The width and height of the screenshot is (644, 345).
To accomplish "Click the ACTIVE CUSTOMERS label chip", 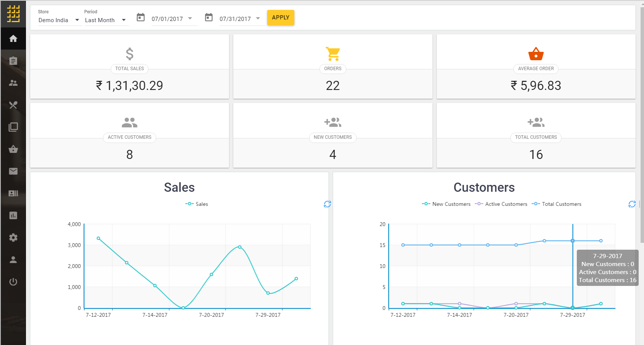I will (x=130, y=137).
